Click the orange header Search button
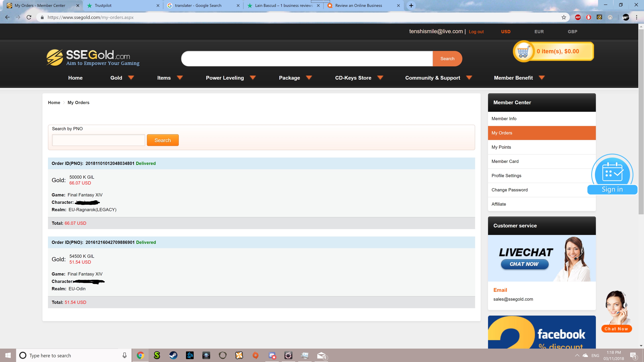Viewport: 644px width, 362px height. click(447, 58)
